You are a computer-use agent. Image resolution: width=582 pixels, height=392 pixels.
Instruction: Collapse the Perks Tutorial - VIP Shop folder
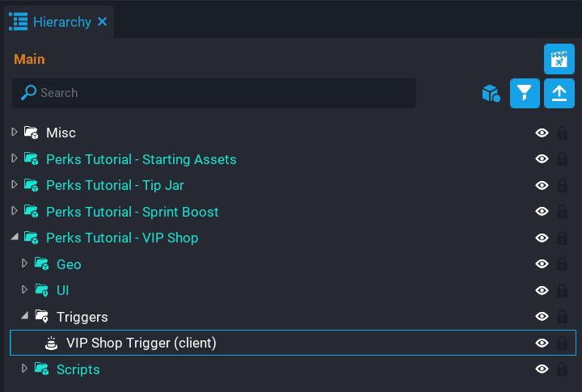coord(15,238)
